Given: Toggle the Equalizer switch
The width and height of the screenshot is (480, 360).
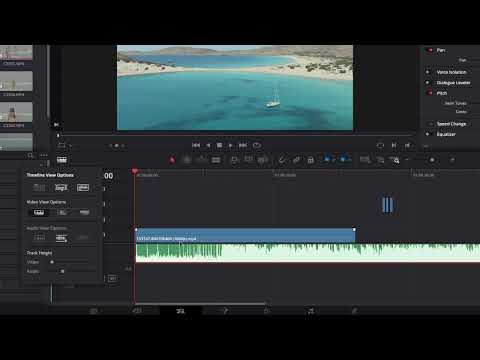Looking at the screenshot, I should [428, 134].
